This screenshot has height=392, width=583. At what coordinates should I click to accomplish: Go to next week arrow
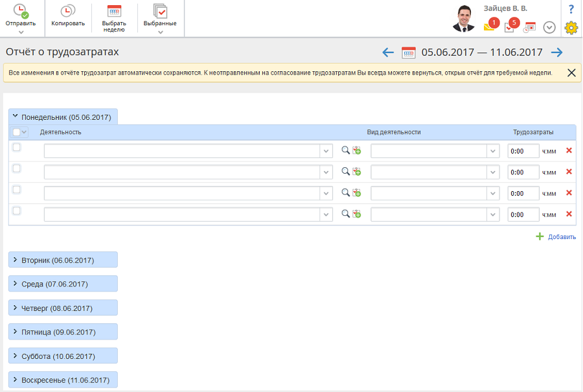556,52
